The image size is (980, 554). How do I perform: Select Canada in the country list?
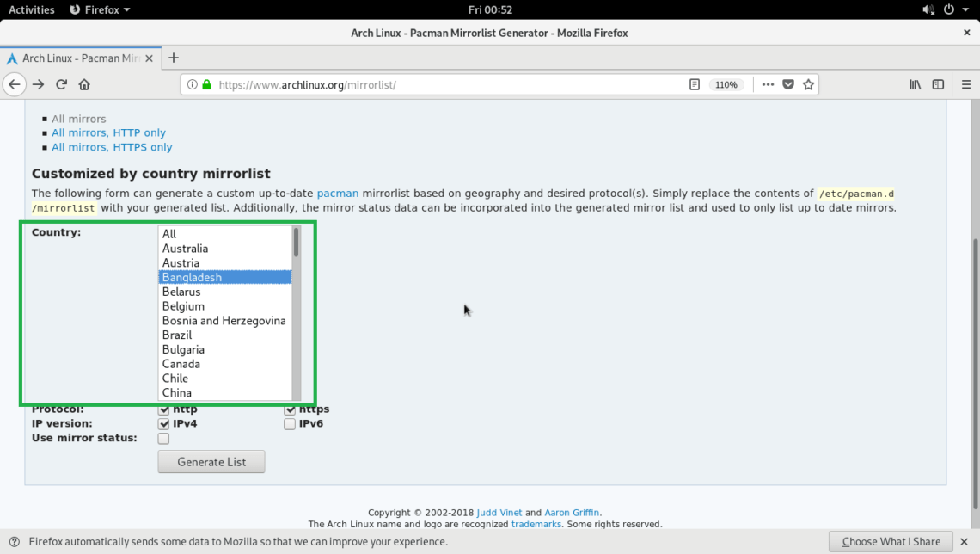[x=225, y=363]
